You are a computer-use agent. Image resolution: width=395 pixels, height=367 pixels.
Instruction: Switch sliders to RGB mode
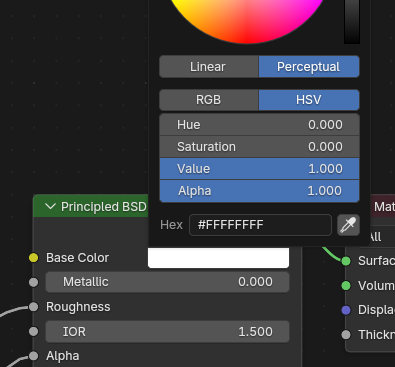pyautogui.click(x=209, y=100)
